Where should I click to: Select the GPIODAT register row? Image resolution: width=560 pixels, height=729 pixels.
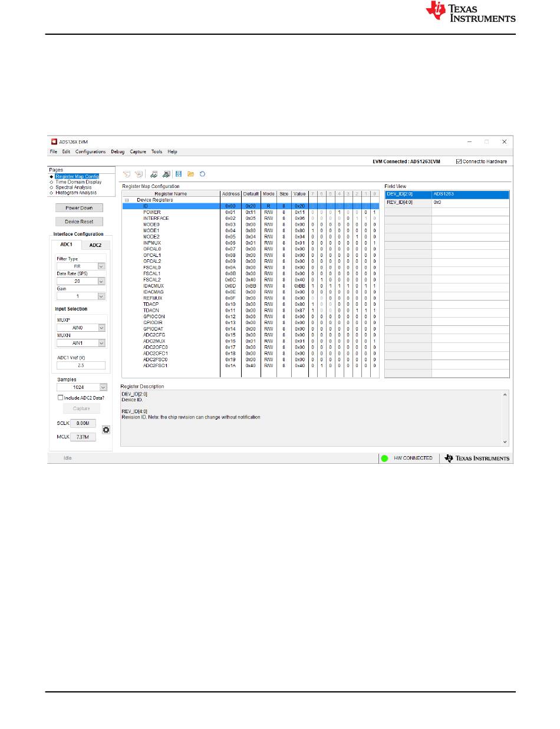click(250, 329)
